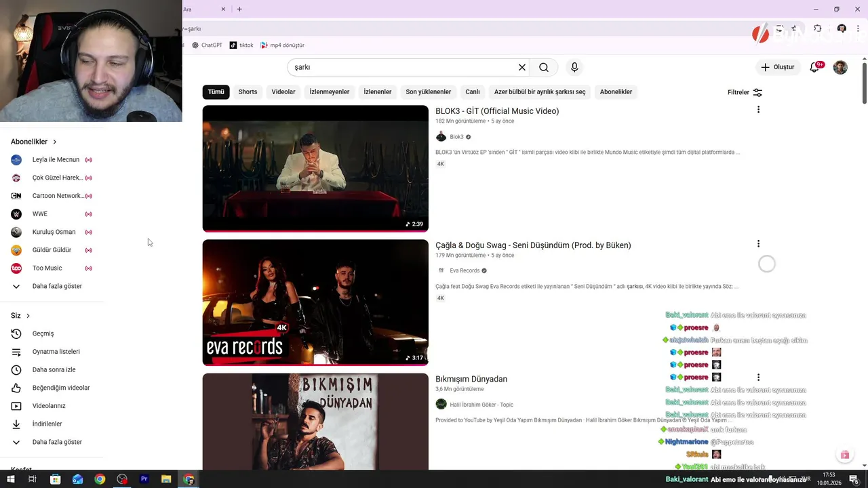The height and width of the screenshot is (488, 868).
Task: Expand the Siz section chevron
Action: [x=28, y=316]
